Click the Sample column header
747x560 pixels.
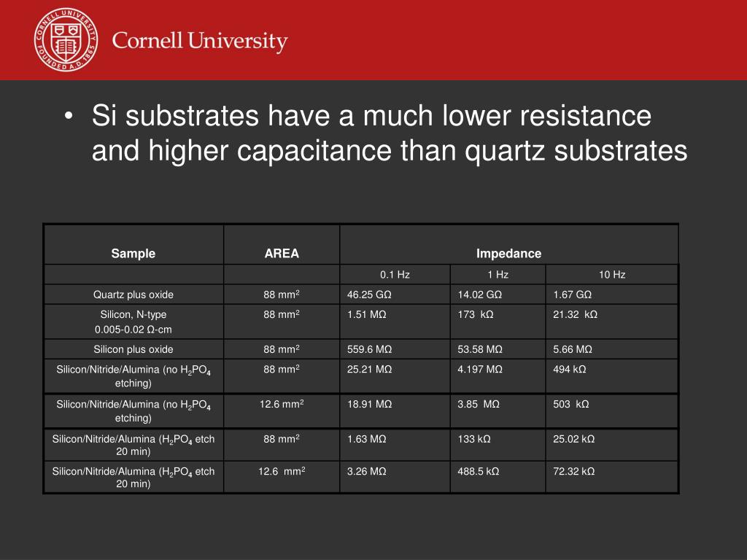tap(133, 253)
